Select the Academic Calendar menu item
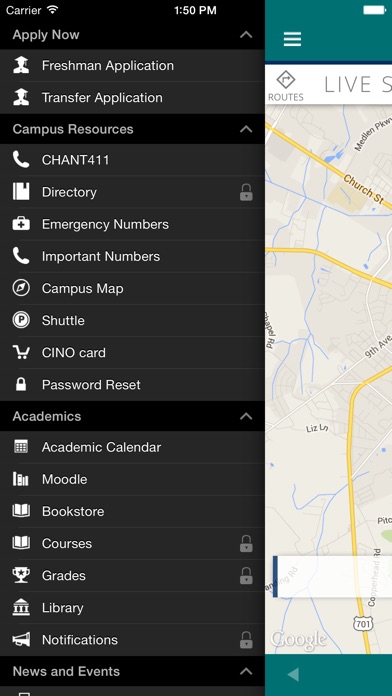 click(x=132, y=447)
